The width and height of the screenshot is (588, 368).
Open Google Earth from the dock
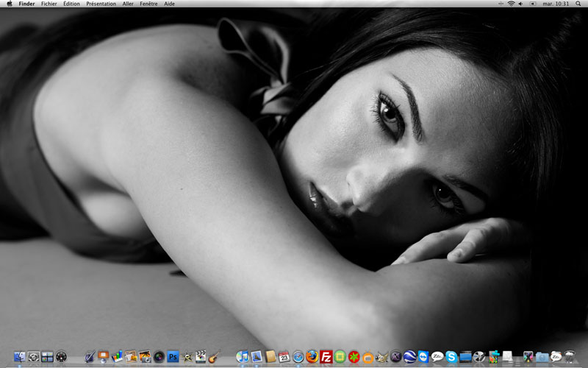410,357
